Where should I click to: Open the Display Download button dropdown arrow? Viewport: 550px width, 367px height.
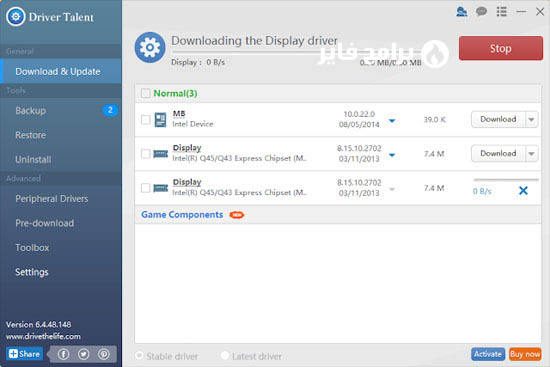tap(531, 154)
